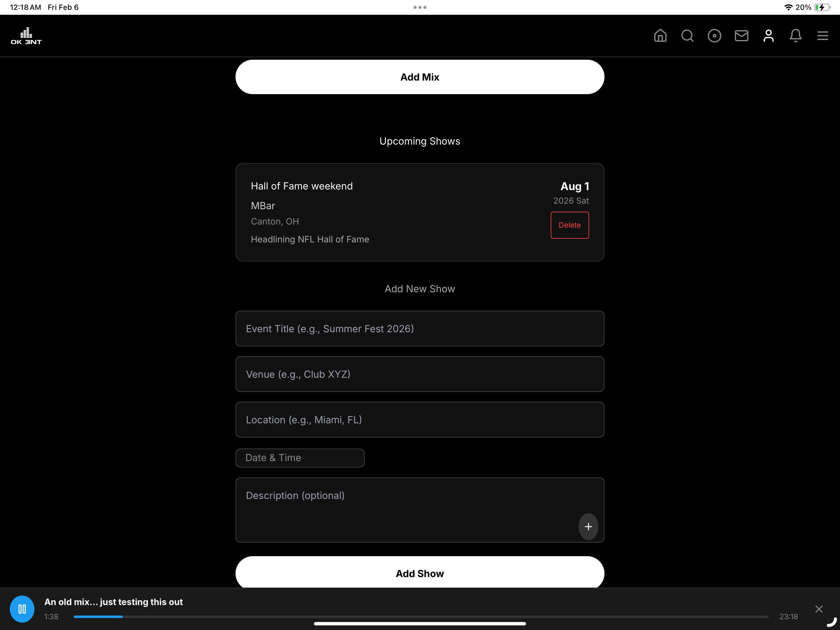
Task: Tap the battery status icon
Action: [x=822, y=7]
